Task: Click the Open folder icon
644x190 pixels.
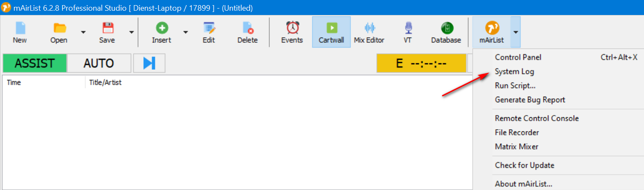Action: 59,28
